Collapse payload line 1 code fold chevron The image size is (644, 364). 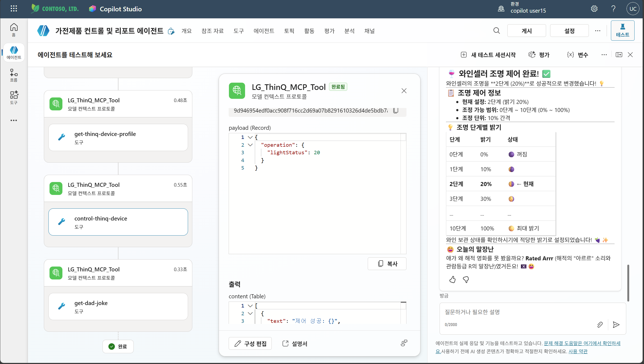(250, 137)
